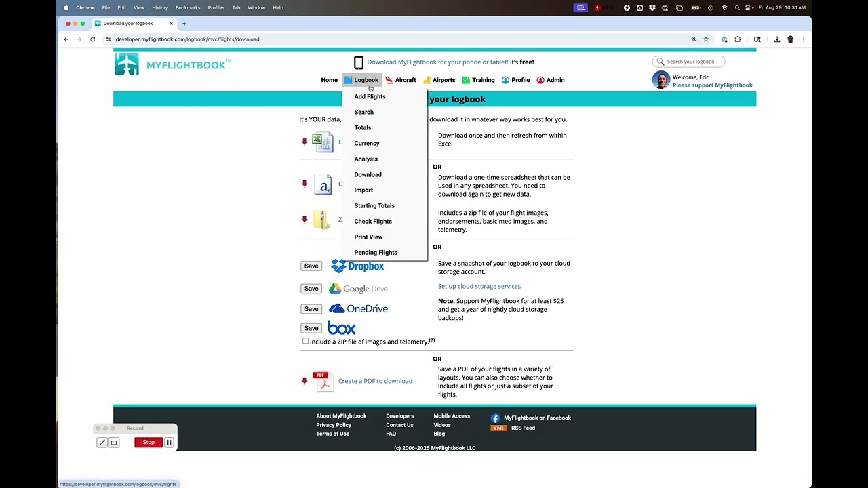Screen dimensions: 868x488
Task: Open the Admin navigation menu
Action: (x=551, y=80)
